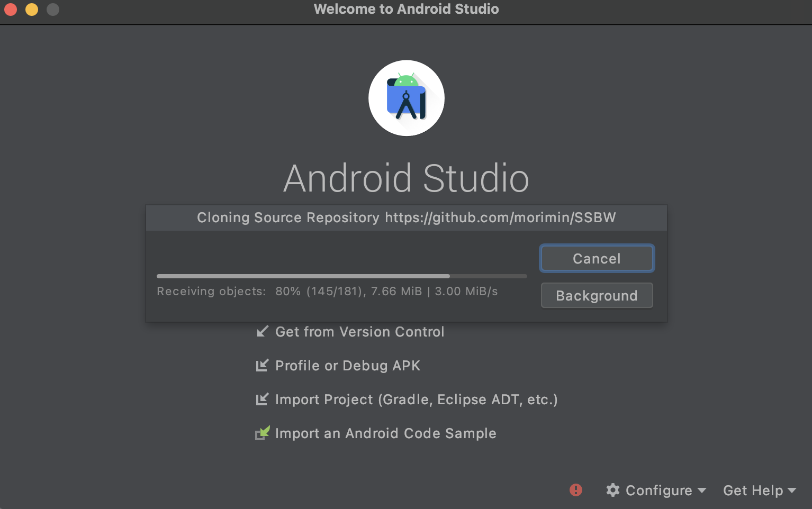
Task: Click the Cloning Source Repository title
Action: [x=407, y=217]
